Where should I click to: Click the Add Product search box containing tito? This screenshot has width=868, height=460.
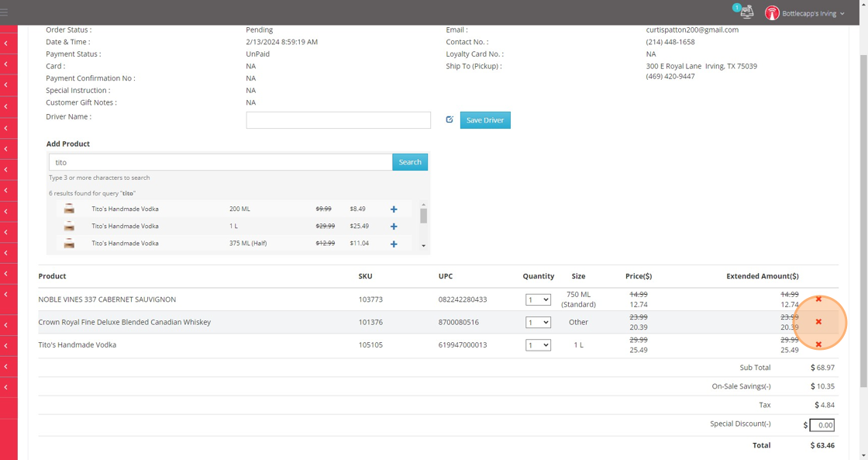point(220,162)
